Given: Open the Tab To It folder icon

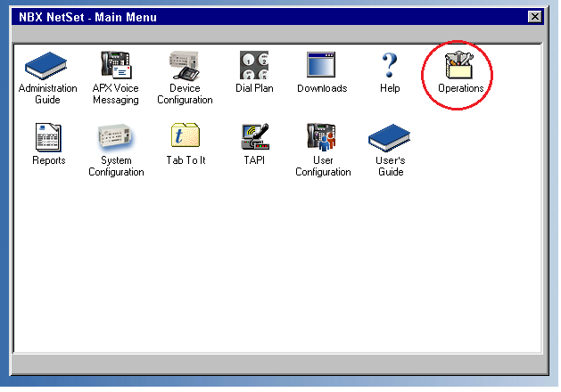Looking at the screenshot, I should (x=186, y=137).
